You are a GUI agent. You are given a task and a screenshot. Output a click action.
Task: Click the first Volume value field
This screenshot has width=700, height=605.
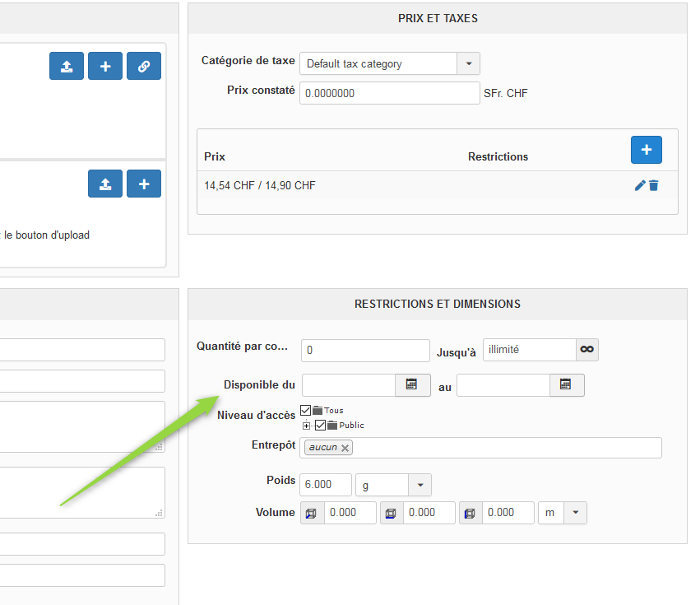[x=350, y=513]
